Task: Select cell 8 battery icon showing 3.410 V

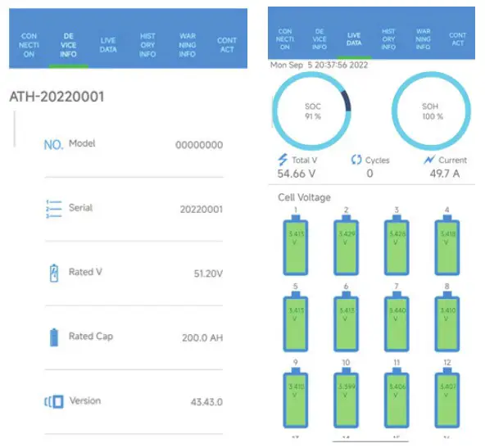Action: (447, 322)
